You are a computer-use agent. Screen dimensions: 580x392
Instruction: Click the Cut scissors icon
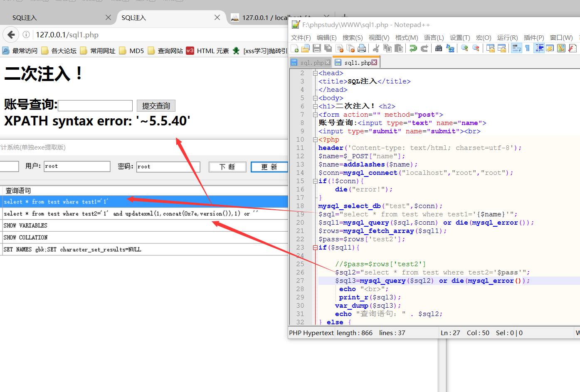(x=376, y=48)
